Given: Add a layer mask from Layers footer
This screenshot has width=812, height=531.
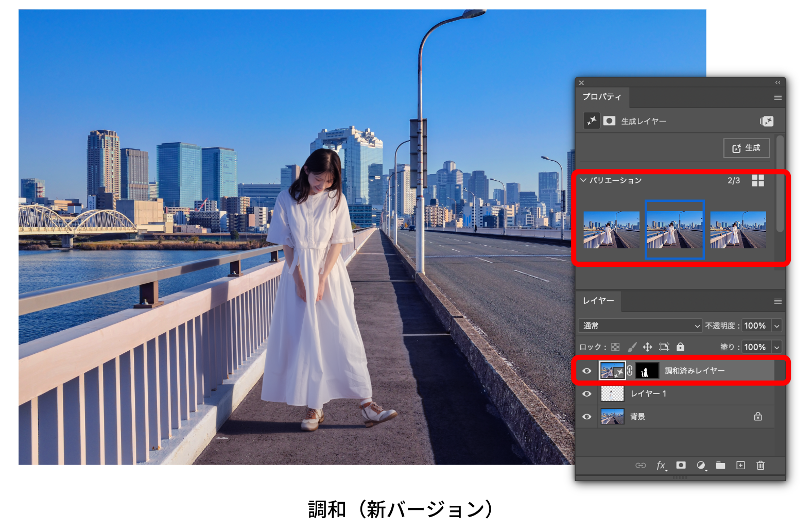Looking at the screenshot, I should pos(681,466).
